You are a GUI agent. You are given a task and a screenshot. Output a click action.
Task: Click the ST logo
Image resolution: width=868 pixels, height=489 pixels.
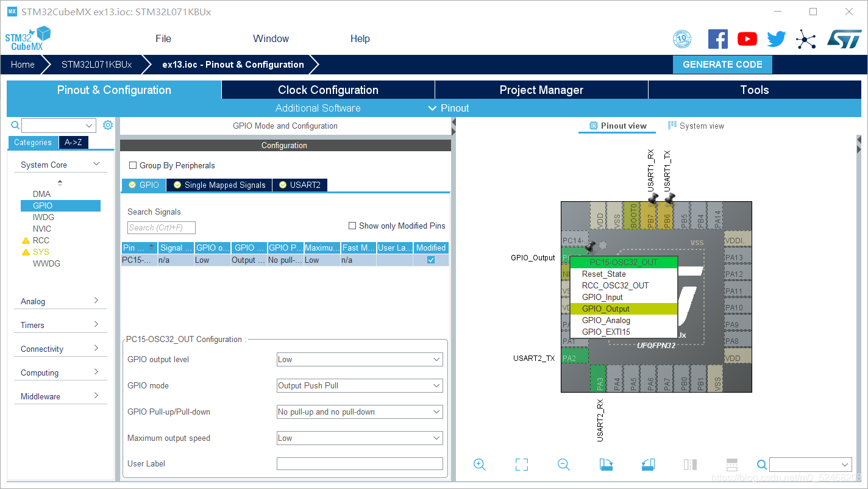[844, 39]
